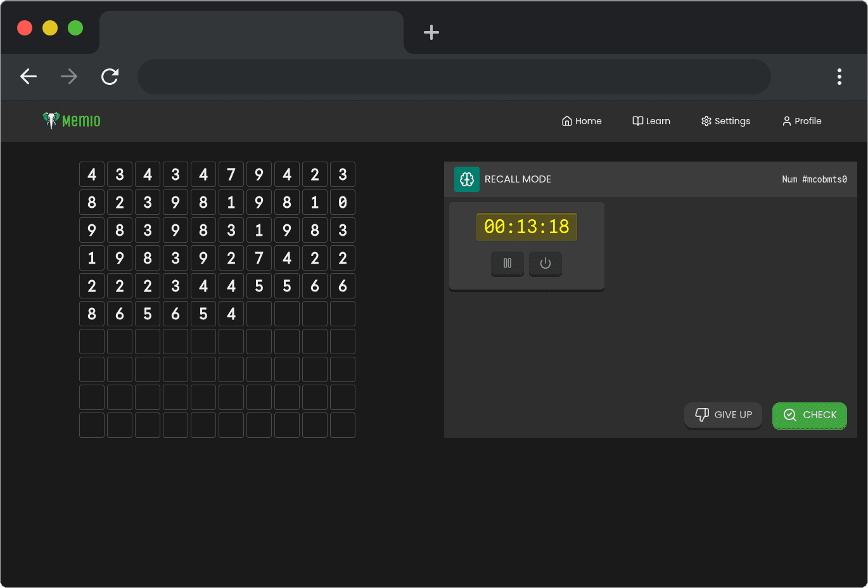This screenshot has height=588, width=868.
Task: Click the browser address bar
Action: [x=454, y=76]
